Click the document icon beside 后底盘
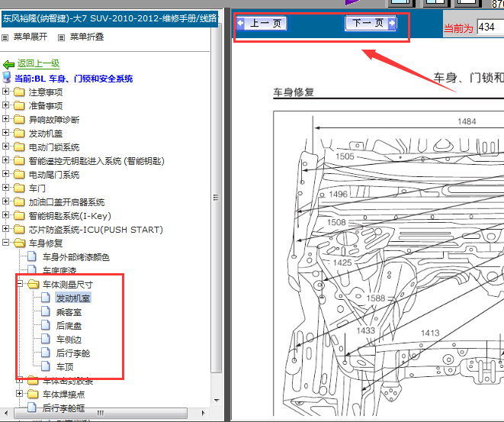This screenshot has height=422, width=504. [x=46, y=325]
